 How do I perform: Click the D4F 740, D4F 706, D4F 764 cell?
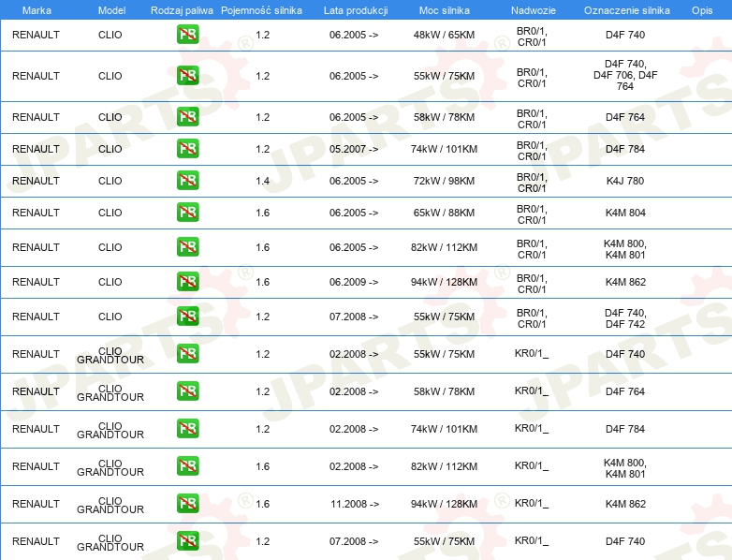pos(625,75)
